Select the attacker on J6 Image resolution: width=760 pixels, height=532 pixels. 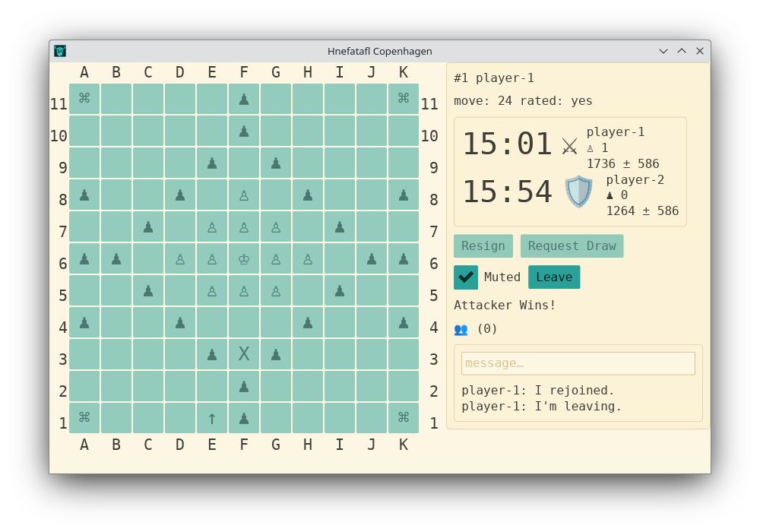tap(372, 259)
